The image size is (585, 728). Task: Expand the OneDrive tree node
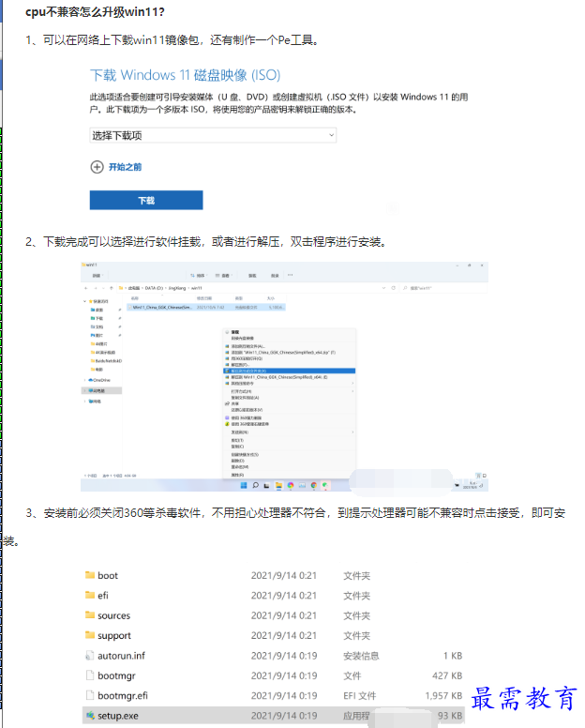point(84,380)
